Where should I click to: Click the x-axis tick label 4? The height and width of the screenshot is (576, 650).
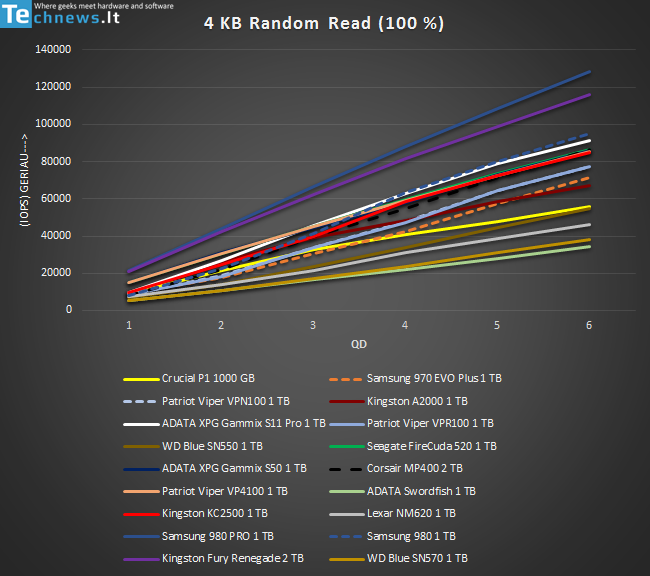coord(405,325)
